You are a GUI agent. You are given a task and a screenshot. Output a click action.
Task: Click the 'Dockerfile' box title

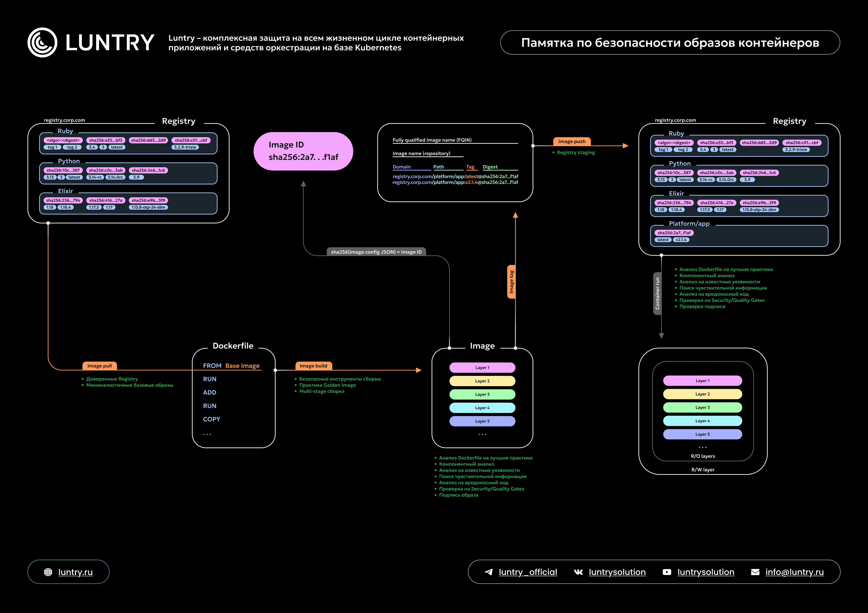pos(233,345)
